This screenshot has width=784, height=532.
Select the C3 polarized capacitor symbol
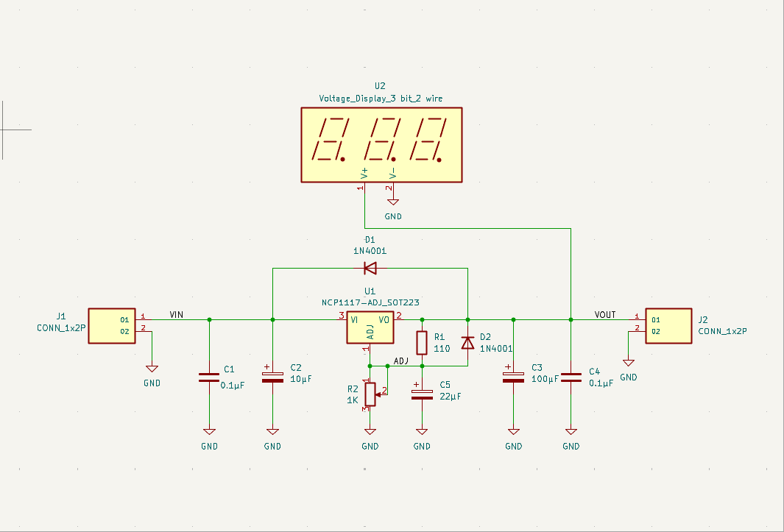pyautogui.click(x=513, y=377)
